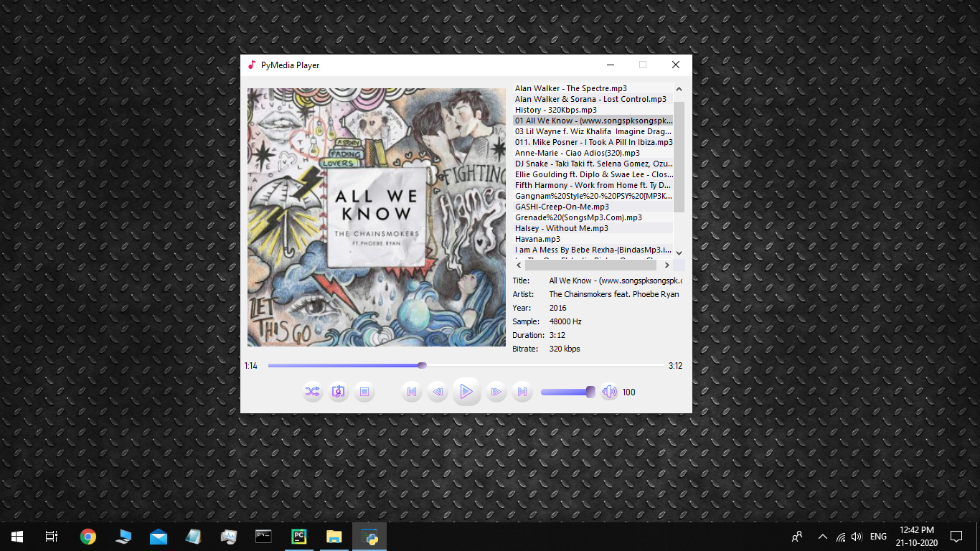Click the volume slider handle

[x=590, y=392]
